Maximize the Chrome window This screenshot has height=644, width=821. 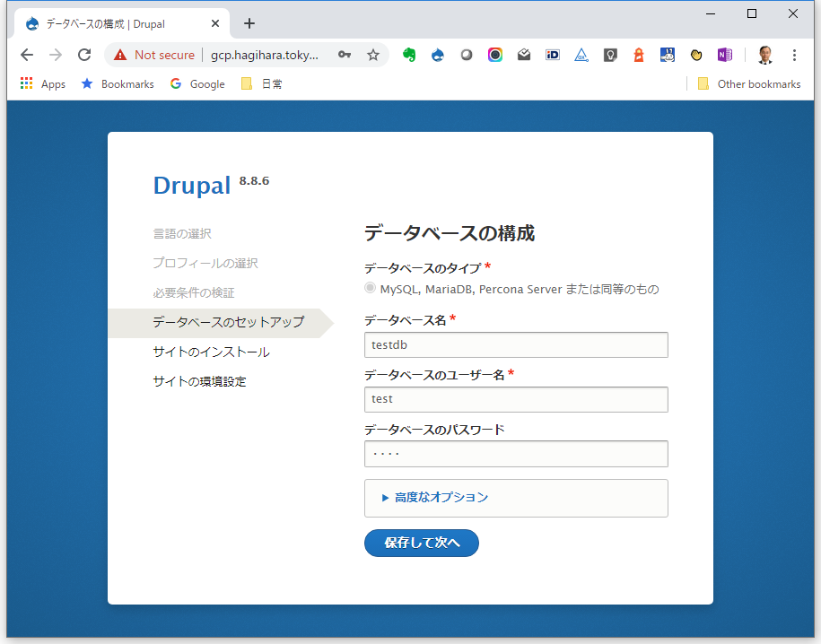(x=752, y=13)
